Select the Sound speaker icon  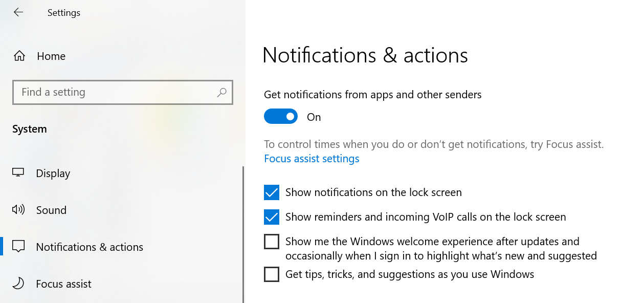pos(18,210)
